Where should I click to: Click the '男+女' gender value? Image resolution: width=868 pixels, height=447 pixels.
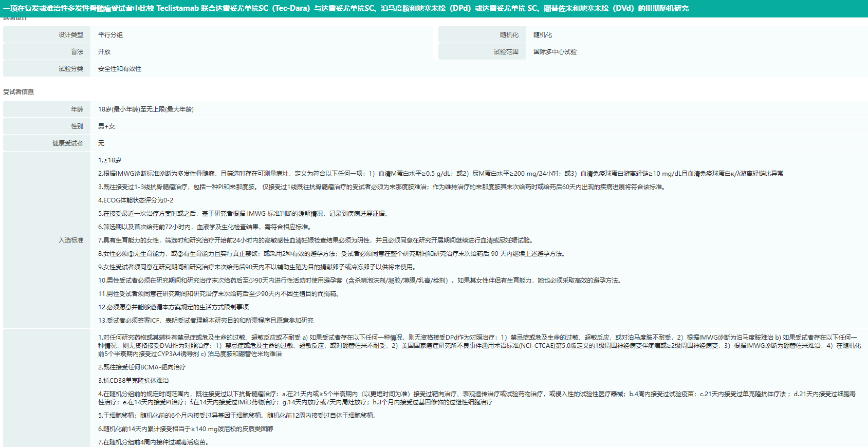point(107,126)
